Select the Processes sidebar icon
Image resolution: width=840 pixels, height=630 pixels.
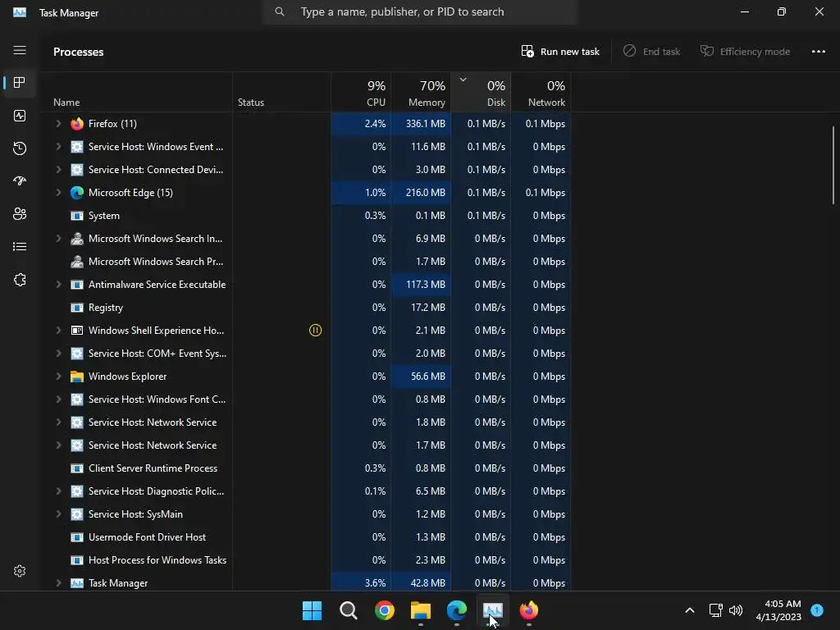(x=20, y=83)
